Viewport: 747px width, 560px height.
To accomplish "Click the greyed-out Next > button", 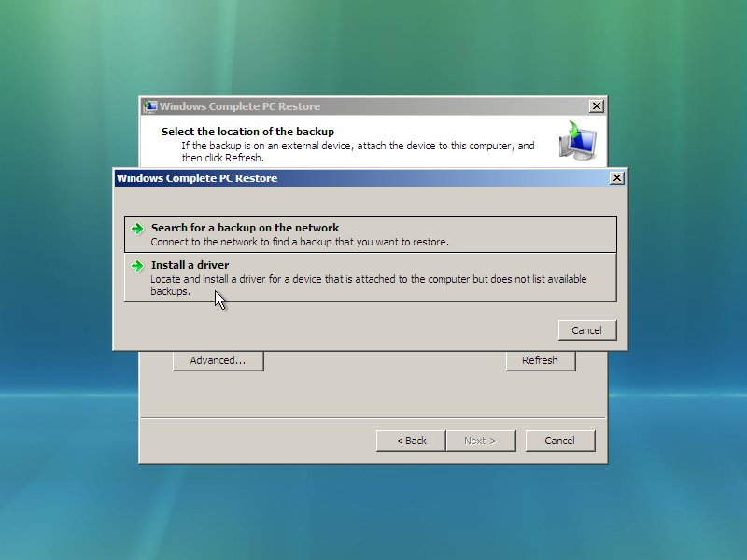I will [480, 441].
